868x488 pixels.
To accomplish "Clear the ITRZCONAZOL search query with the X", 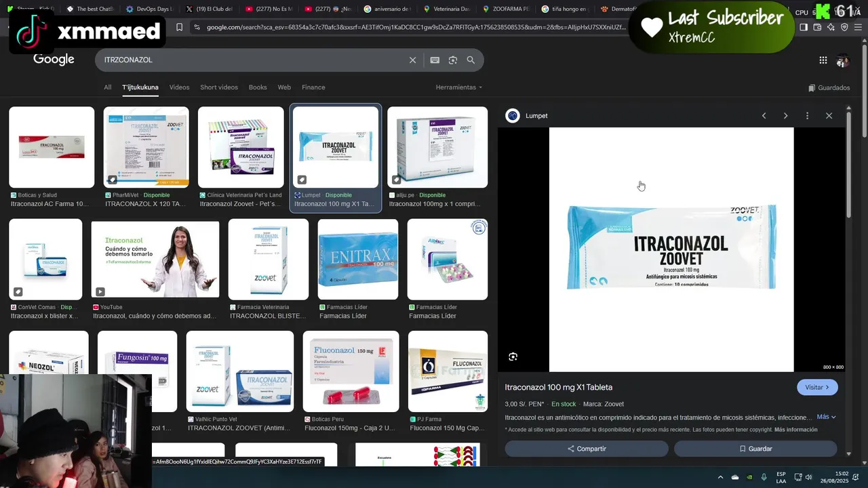I will pos(412,60).
